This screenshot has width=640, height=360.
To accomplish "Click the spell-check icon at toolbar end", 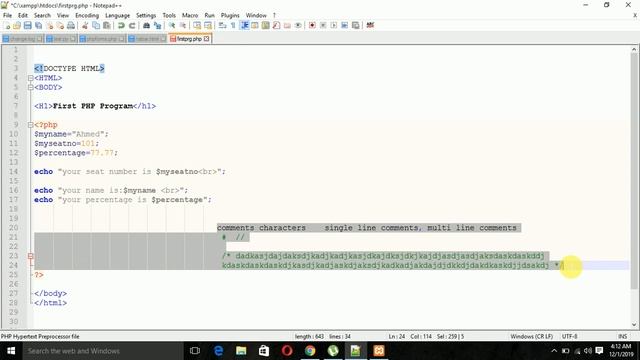I will (370, 26).
